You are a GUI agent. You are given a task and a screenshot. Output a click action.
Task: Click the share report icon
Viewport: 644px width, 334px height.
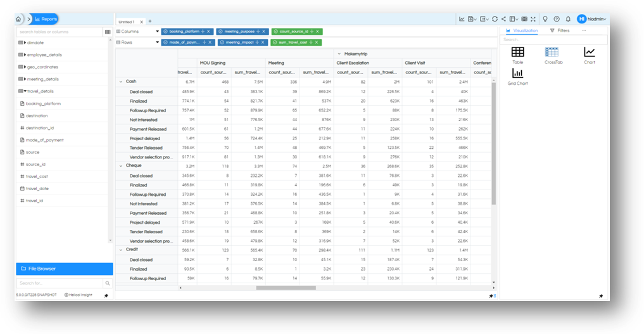click(x=503, y=19)
